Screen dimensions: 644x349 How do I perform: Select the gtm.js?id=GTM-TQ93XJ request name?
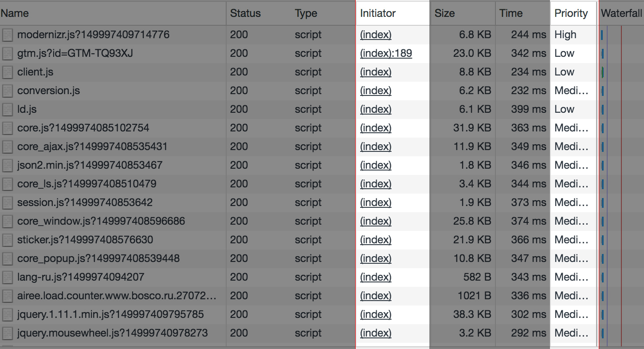pyautogui.click(x=75, y=53)
